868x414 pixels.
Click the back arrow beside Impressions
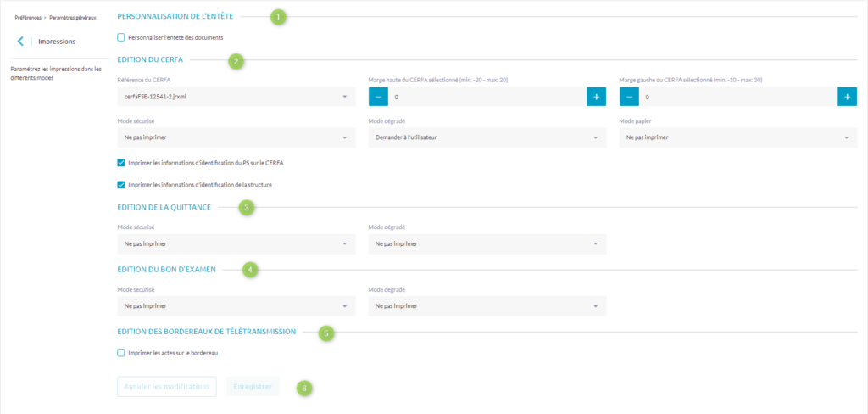pos(20,41)
